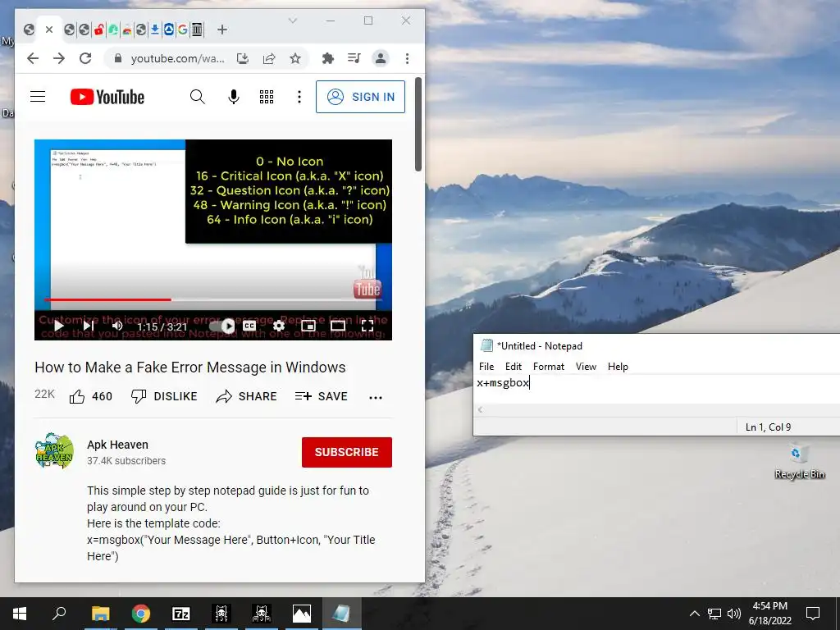
Task: Close the active YouTube tab
Action: 48,30
